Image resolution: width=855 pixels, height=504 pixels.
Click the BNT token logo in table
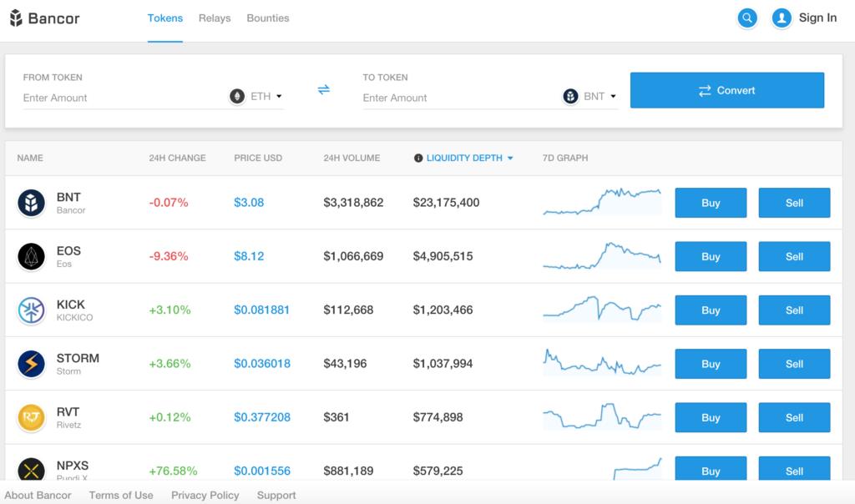(x=31, y=203)
